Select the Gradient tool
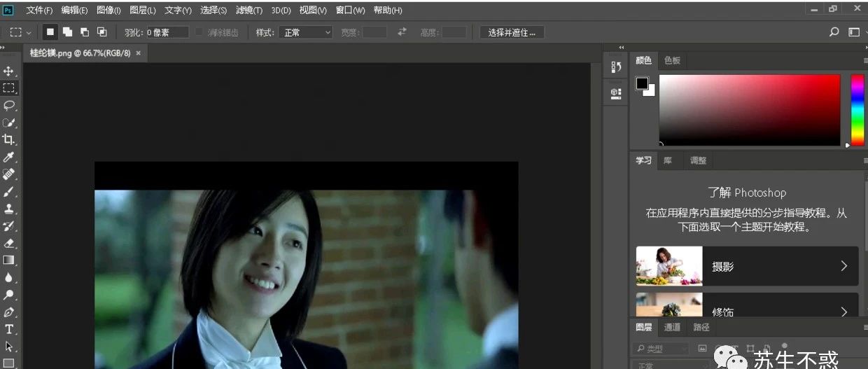 (9, 260)
